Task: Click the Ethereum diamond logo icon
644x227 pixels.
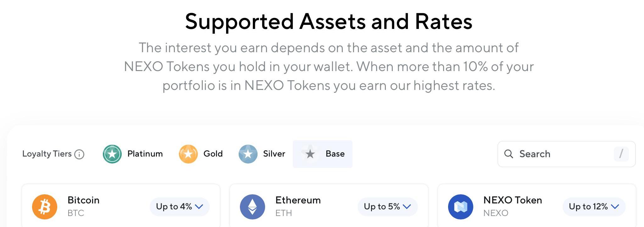Action: 253,207
